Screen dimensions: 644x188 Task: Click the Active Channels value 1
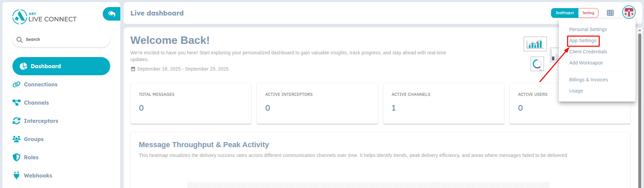point(393,108)
